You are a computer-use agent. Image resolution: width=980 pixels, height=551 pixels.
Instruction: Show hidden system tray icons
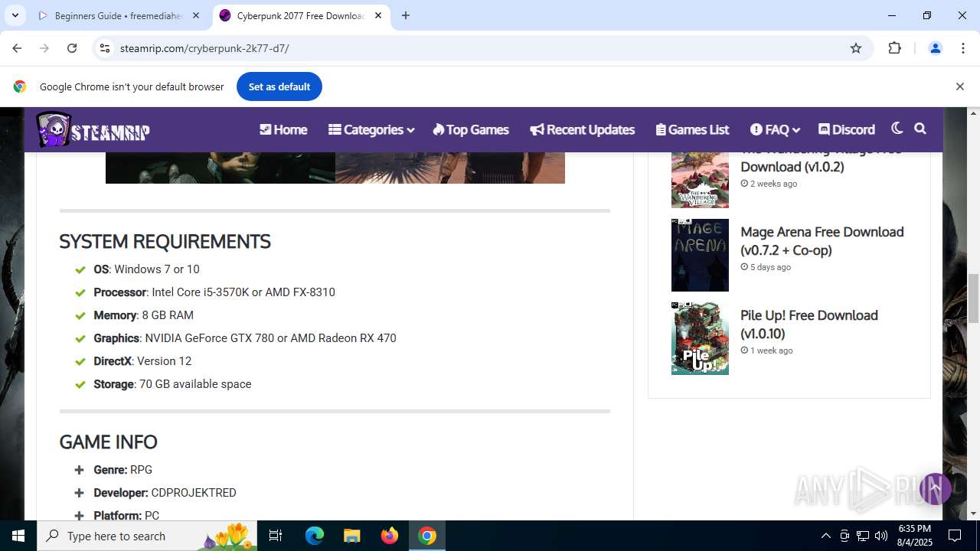click(825, 536)
